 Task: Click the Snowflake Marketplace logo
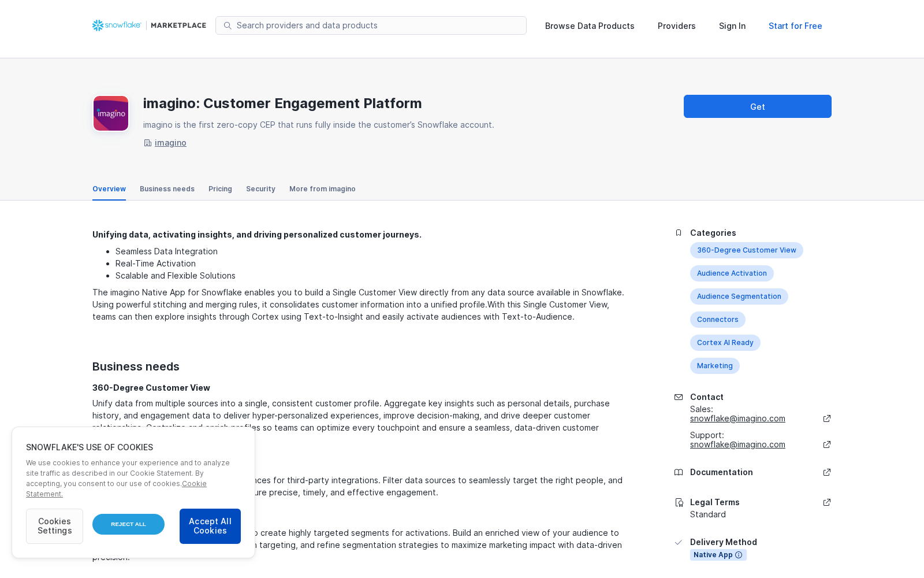tap(149, 25)
